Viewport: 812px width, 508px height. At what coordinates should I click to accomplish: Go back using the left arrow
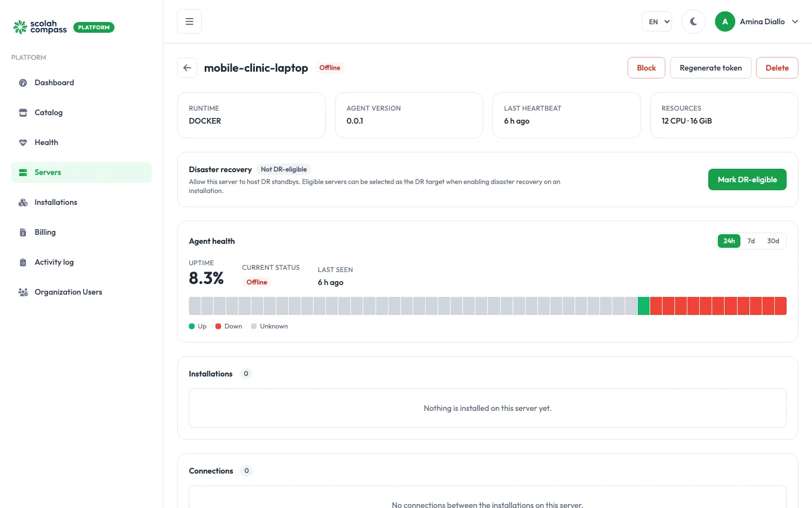[187, 68]
